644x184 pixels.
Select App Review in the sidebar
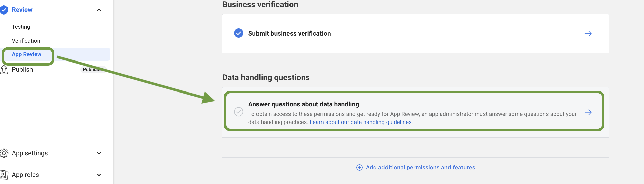click(26, 54)
